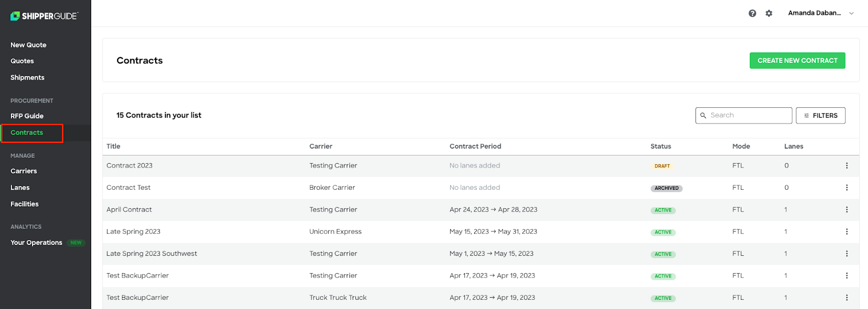Open RFP Guide in the sidebar
Viewport: 868px width, 309px height.
pos(27,116)
